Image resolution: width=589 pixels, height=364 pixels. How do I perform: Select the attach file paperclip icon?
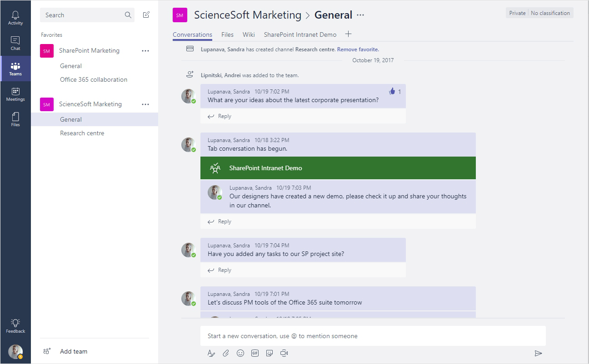click(x=226, y=353)
